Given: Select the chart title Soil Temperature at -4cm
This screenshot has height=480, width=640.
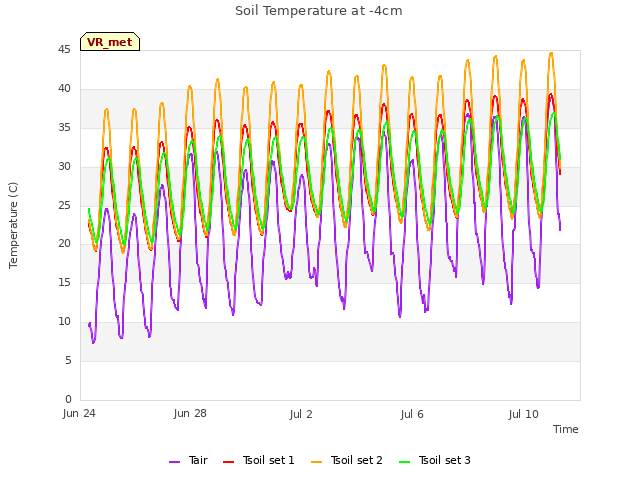Looking at the screenshot, I should pos(319,11).
